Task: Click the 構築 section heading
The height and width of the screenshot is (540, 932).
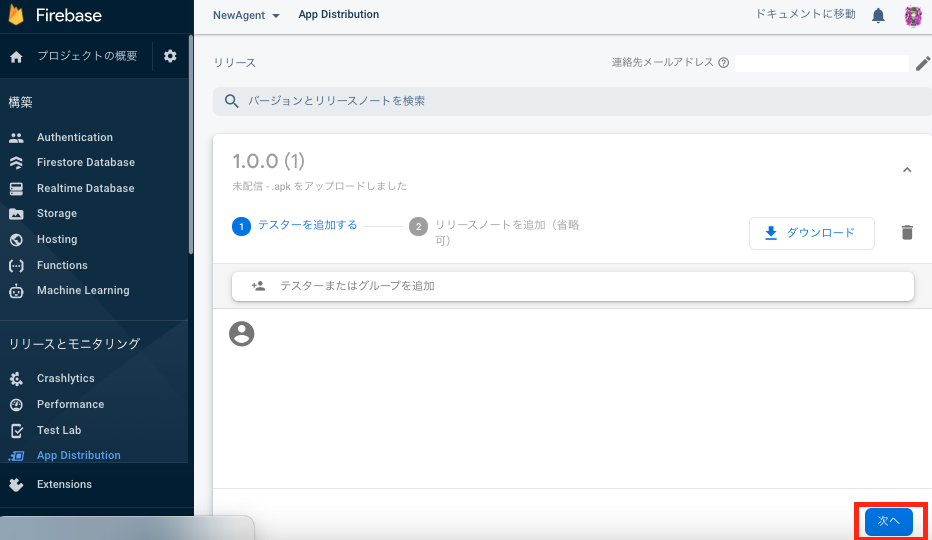Action: coord(20,102)
